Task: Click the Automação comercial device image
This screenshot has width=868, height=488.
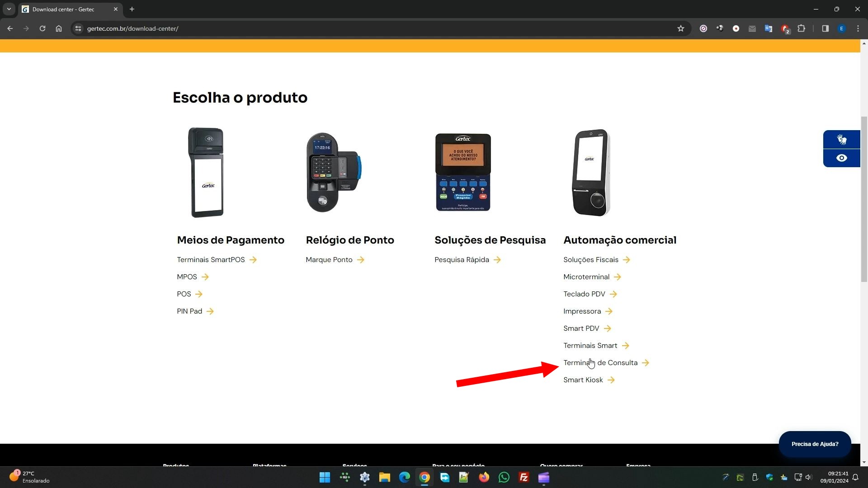Action: [x=591, y=172]
